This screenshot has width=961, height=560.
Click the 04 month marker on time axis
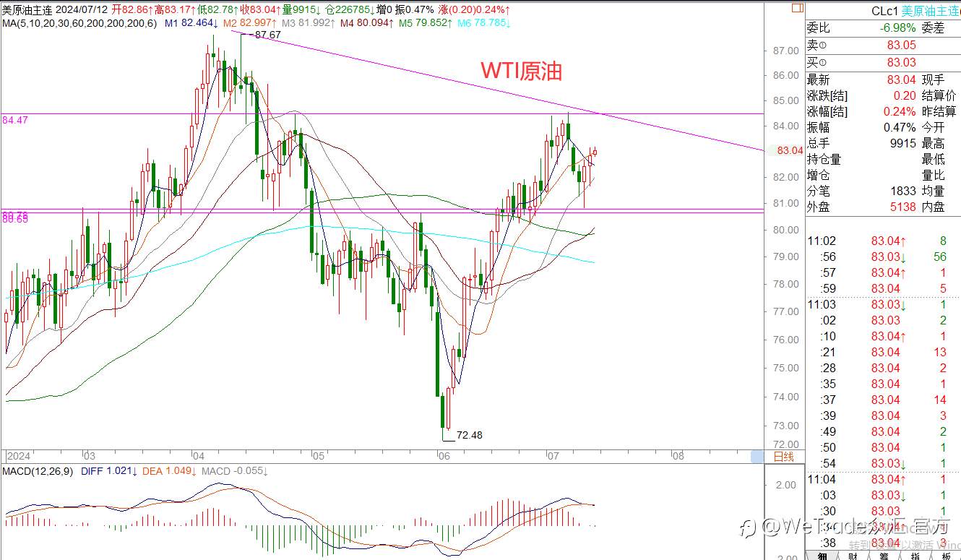[x=199, y=457]
